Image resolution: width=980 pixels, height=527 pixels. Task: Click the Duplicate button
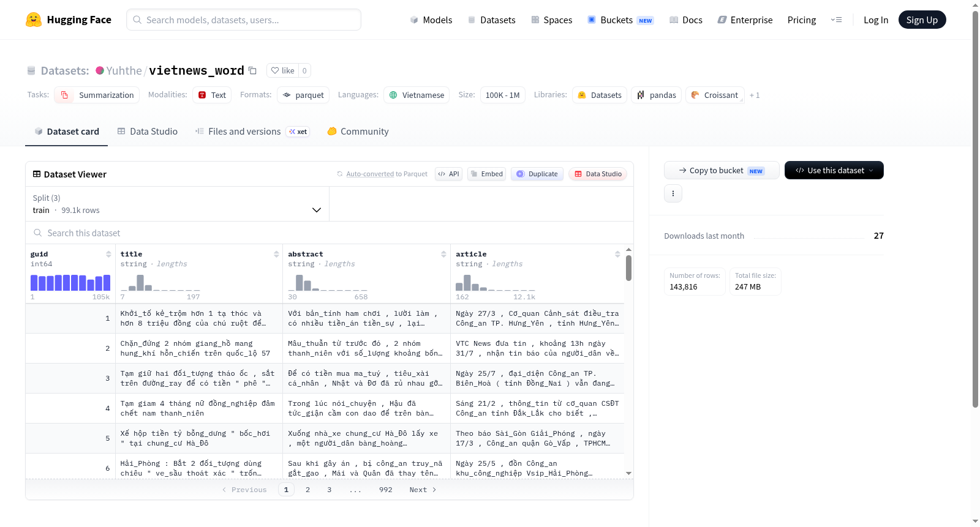(537, 174)
